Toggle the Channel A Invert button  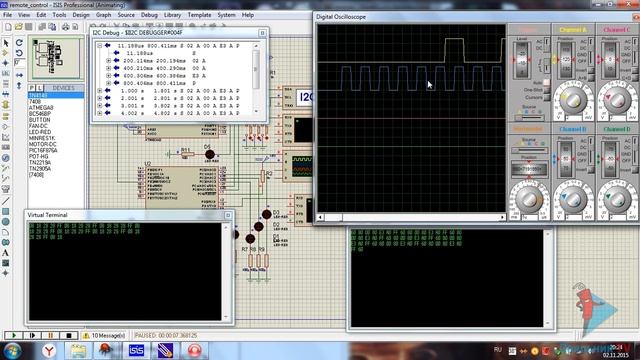tap(591, 71)
